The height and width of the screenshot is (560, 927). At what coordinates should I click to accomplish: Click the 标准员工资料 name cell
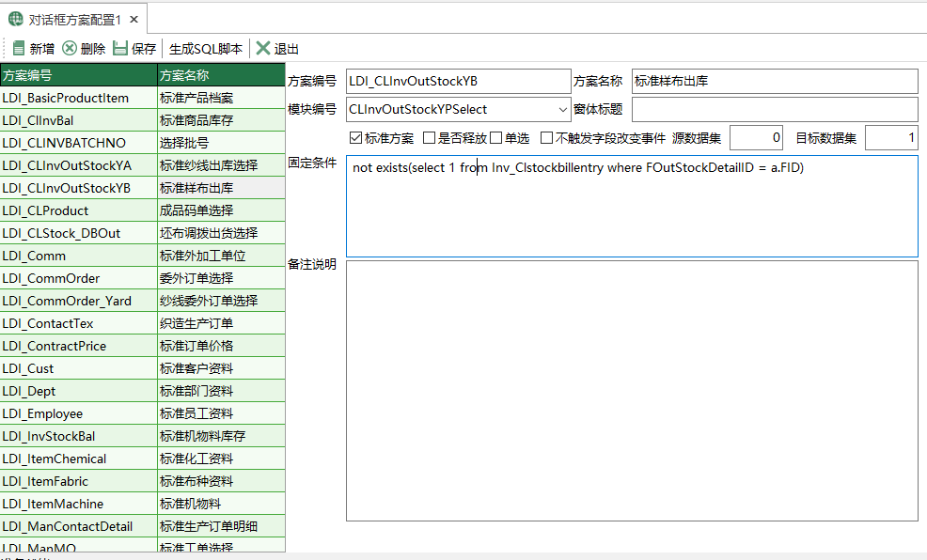click(221, 413)
